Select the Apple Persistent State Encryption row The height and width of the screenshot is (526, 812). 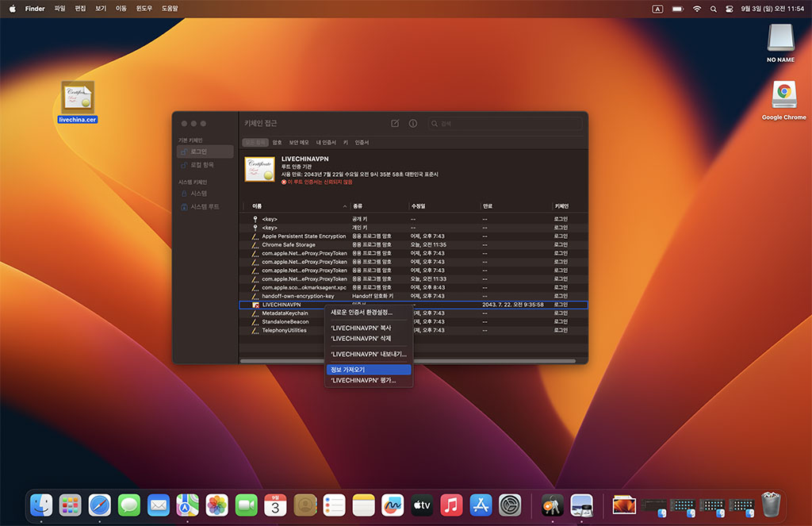click(413, 236)
